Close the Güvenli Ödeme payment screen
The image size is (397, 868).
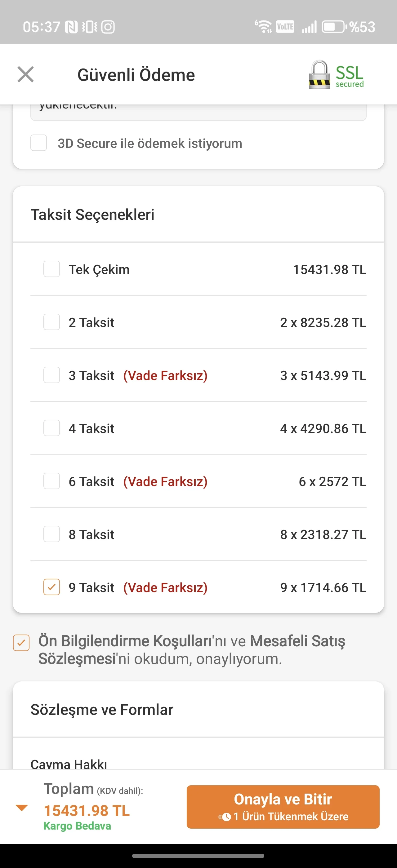[x=26, y=74]
